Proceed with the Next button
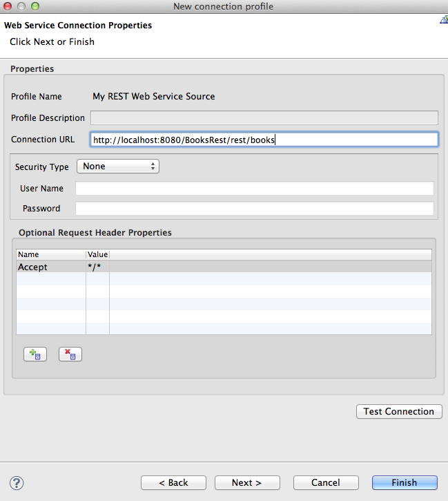 pos(247,482)
